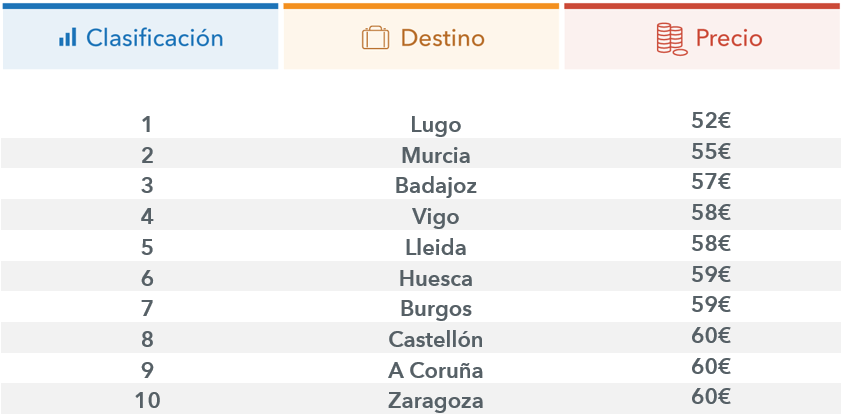The width and height of the screenshot is (841, 418).
Task: Select Lleida from the ranking
Action: [x=436, y=248]
